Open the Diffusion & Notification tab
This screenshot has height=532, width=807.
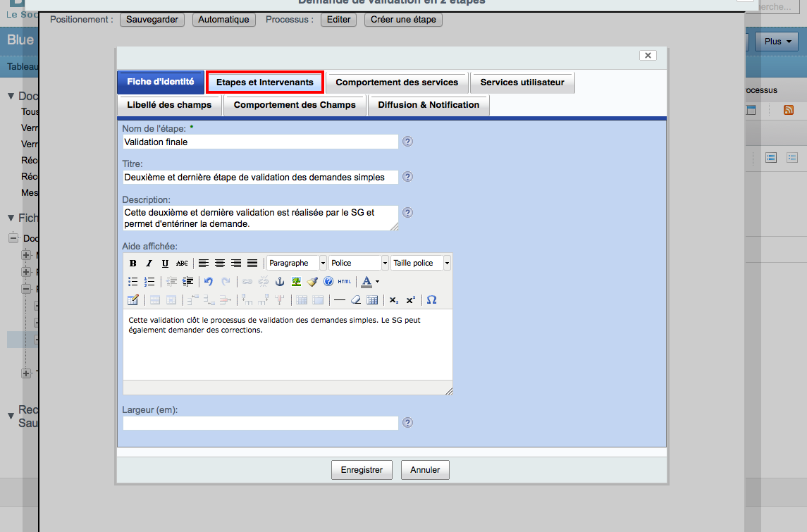pyautogui.click(x=429, y=105)
